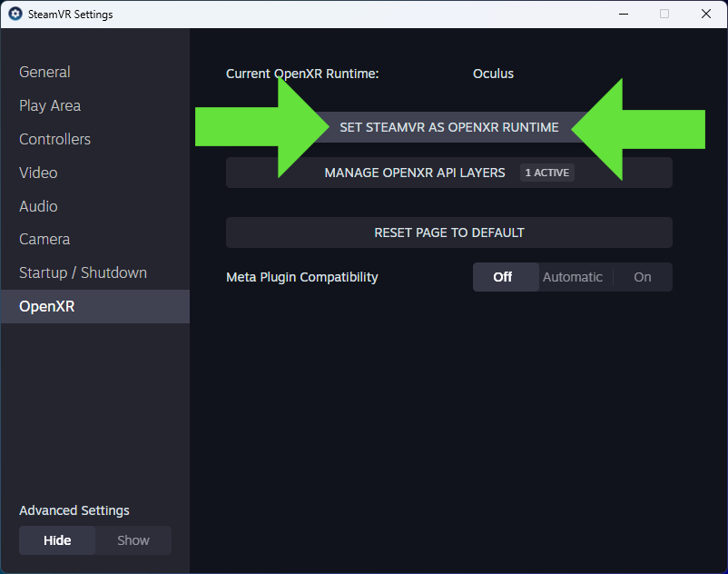Click the Current OpenXR Runtime label
The width and height of the screenshot is (728, 574).
[x=303, y=74]
